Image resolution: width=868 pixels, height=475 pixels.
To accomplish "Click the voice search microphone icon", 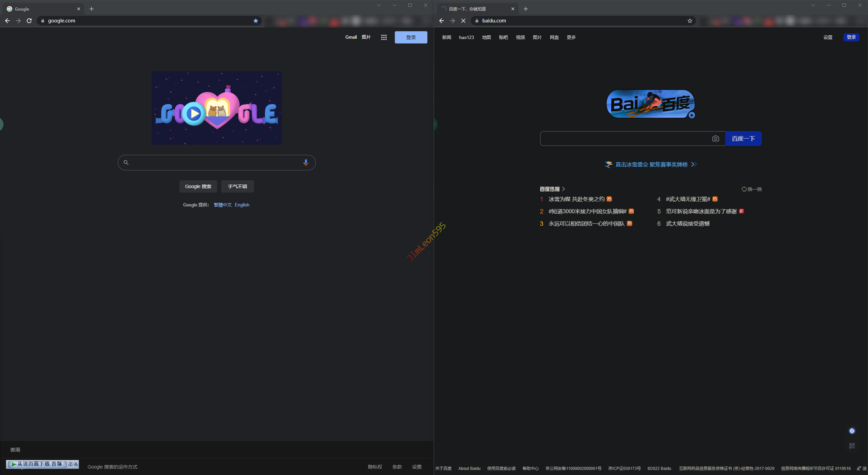I will [x=306, y=163].
